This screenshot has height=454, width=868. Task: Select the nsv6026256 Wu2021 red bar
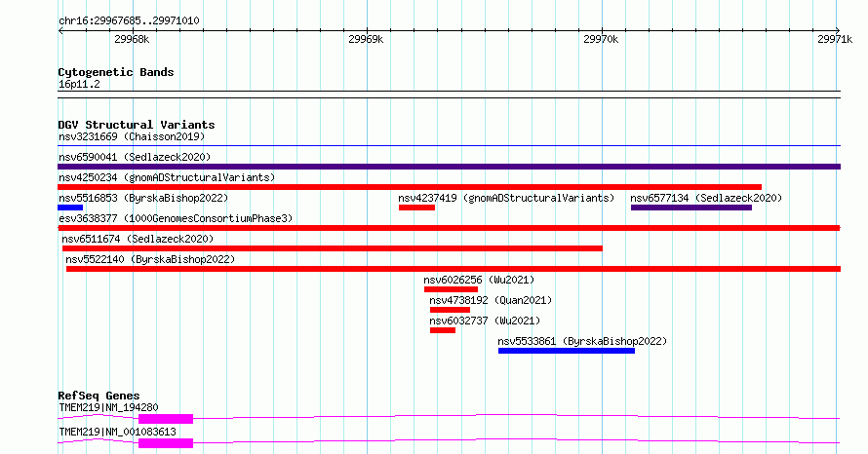click(451, 289)
